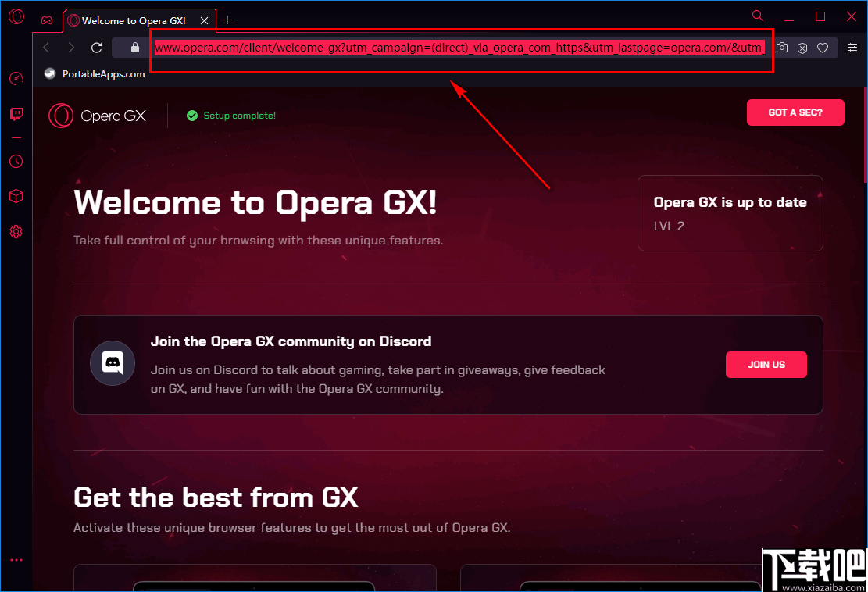The image size is (868, 592).
Task: Toggle the ad blocker shield in the address bar
Action: (802, 48)
